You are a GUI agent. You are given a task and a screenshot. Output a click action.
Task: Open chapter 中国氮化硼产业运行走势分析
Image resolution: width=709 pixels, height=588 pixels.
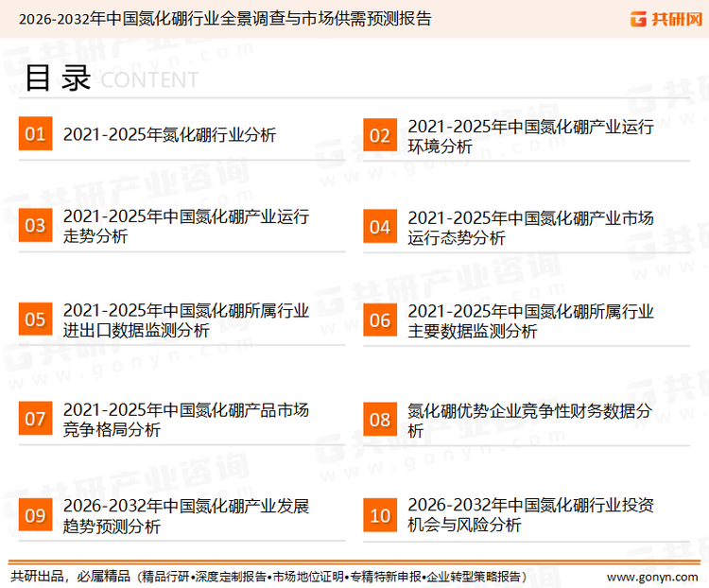pos(186,226)
